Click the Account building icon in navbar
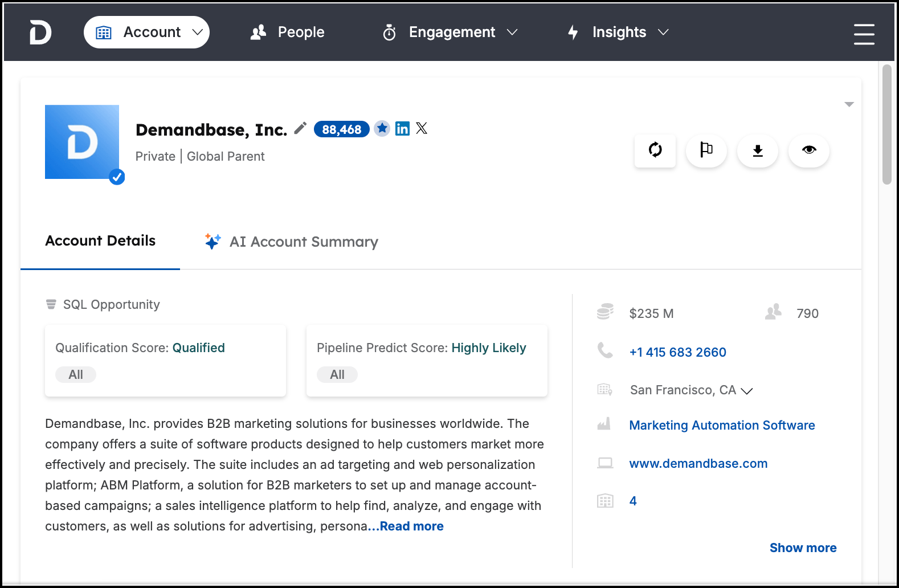The image size is (899, 588). click(x=104, y=32)
